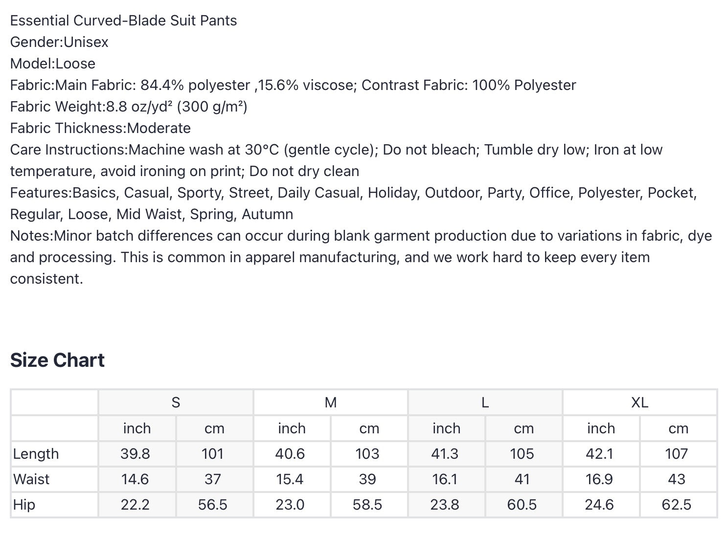The height and width of the screenshot is (560, 728).
Task: Click the Fabric Thickness:Moderate line
Action: point(100,128)
